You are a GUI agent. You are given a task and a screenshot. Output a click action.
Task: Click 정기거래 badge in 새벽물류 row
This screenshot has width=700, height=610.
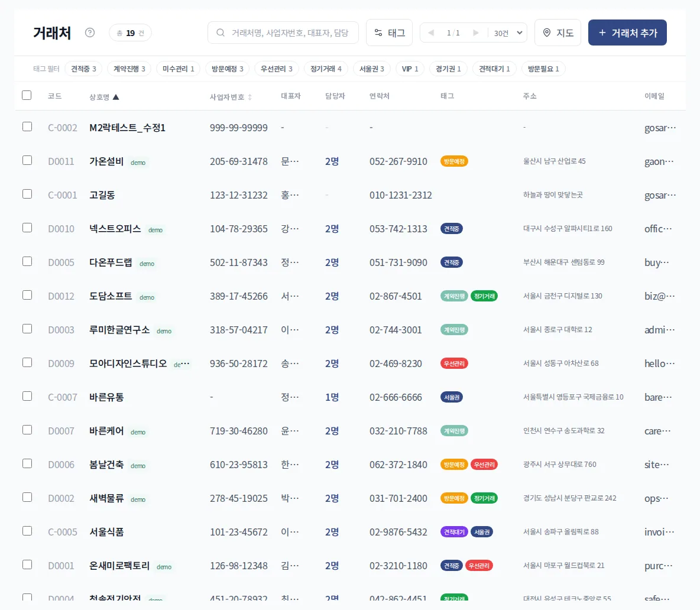point(484,498)
